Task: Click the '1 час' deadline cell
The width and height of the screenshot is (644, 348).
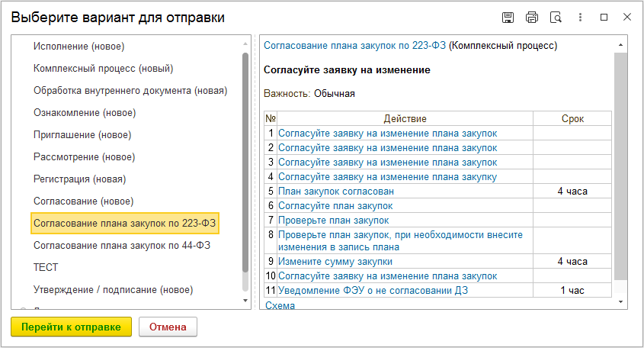Action: (x=572, y=291)
